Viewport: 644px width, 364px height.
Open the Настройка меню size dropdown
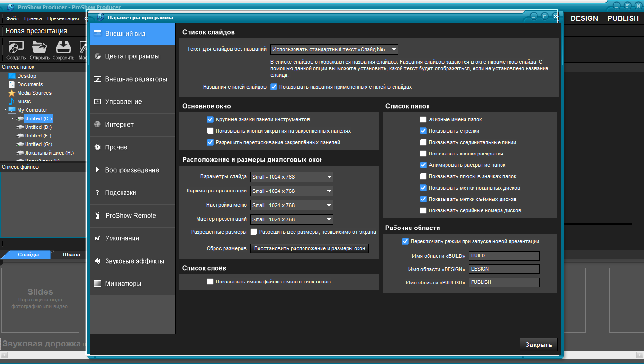click(292, 205)
